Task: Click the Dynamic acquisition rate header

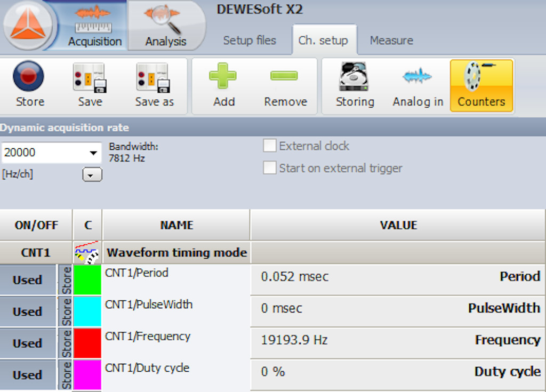Action: point(65,127)
